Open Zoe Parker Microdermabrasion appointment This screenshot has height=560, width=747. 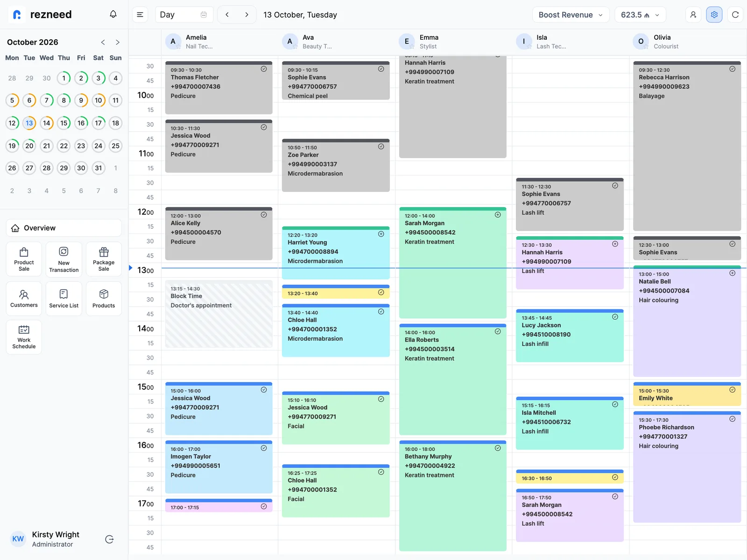336,165
